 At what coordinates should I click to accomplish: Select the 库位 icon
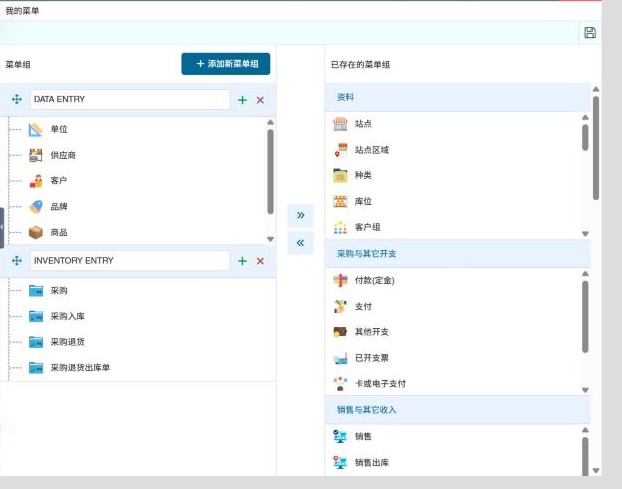tap(340, 201)
